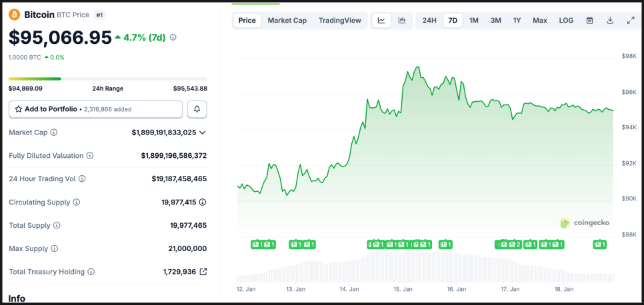The image size is (644, 305).
Task: Switch to the Market Cap chart tab
Action: pyautogui.click(x=287, y=21)
